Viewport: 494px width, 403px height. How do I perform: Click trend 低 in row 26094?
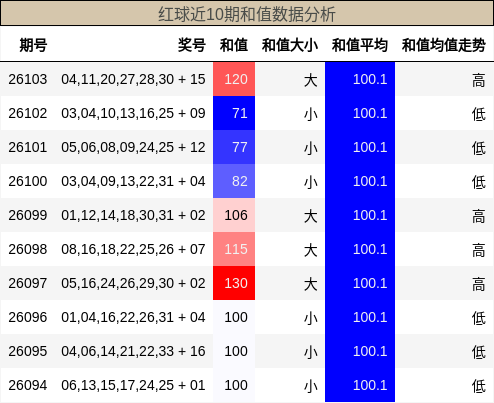(x=479, y=386)
